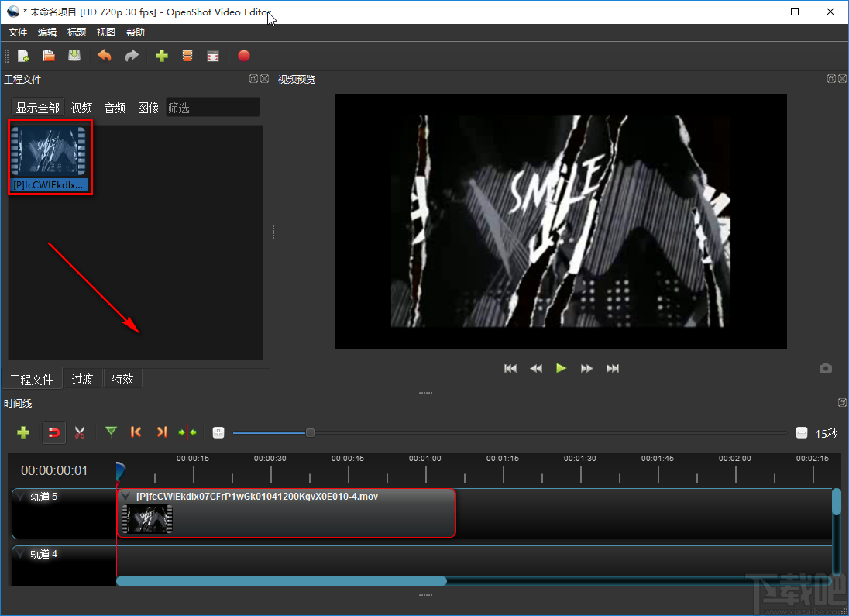Switch to the 特效 tab
849x616 pixels.
pyautogui.click(x=122, y=379)
